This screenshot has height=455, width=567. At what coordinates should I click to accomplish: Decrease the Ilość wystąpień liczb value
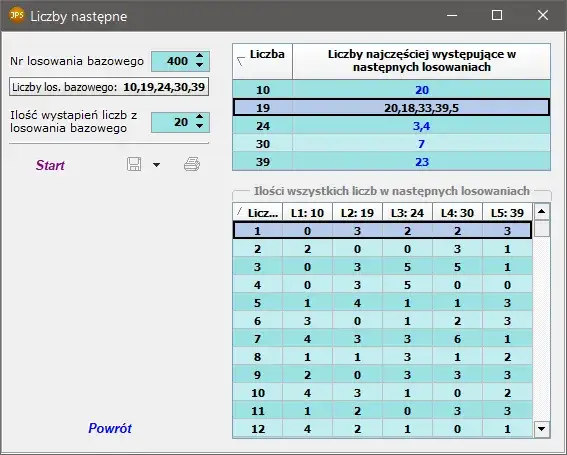[x=200, y=126]
